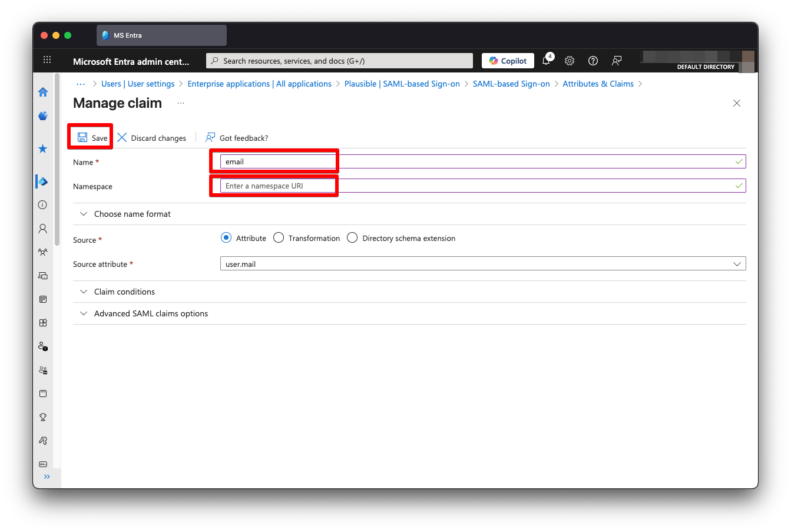The width and height of the screenshot is (791, 532).
Task: Click the Help question mark icon
Action: (x=593, y=61)
